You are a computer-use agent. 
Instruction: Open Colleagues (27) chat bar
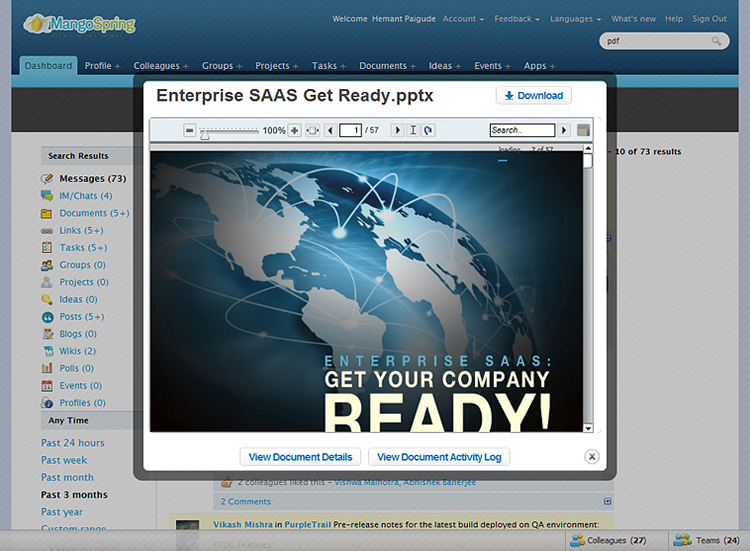608,540
